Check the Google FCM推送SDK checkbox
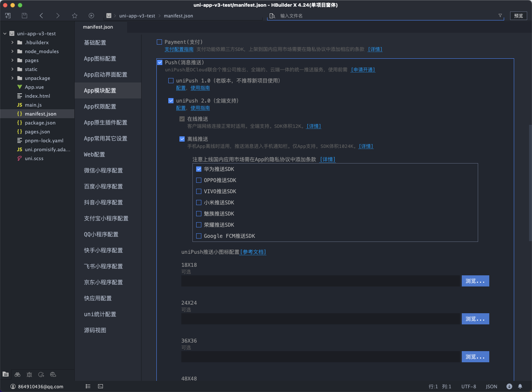The image size is (532, 392). coord(199,236)
